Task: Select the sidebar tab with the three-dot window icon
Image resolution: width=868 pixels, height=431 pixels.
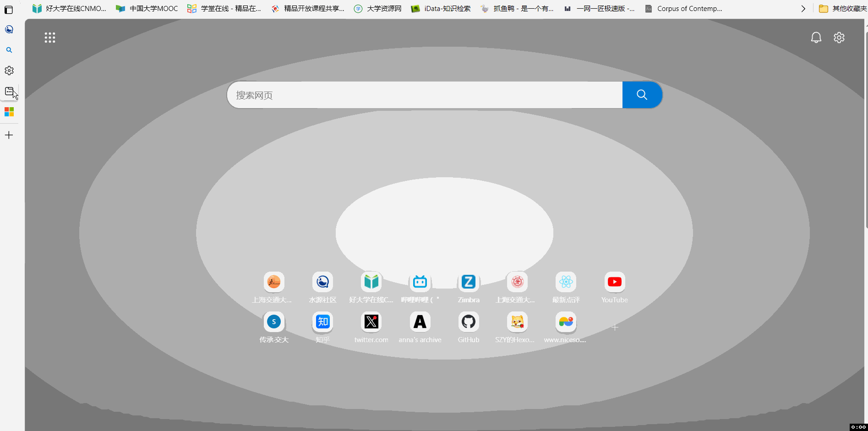Action: pos(9,91)
